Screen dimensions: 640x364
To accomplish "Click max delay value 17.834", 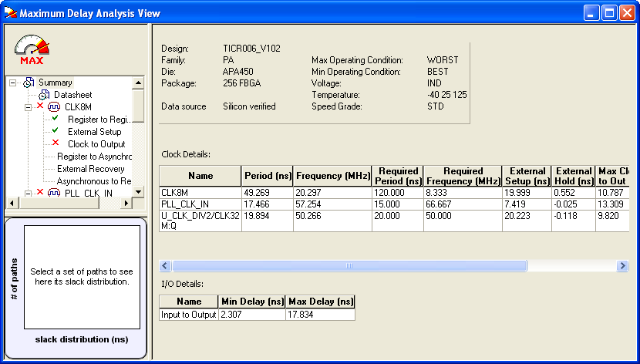I will coord(321,315).
